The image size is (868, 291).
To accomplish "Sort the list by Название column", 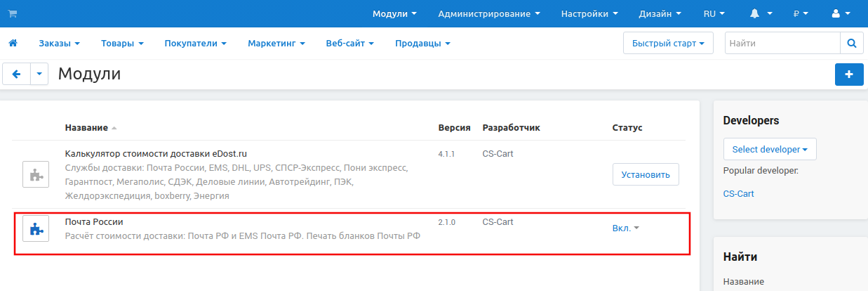I will pos(87,127).
